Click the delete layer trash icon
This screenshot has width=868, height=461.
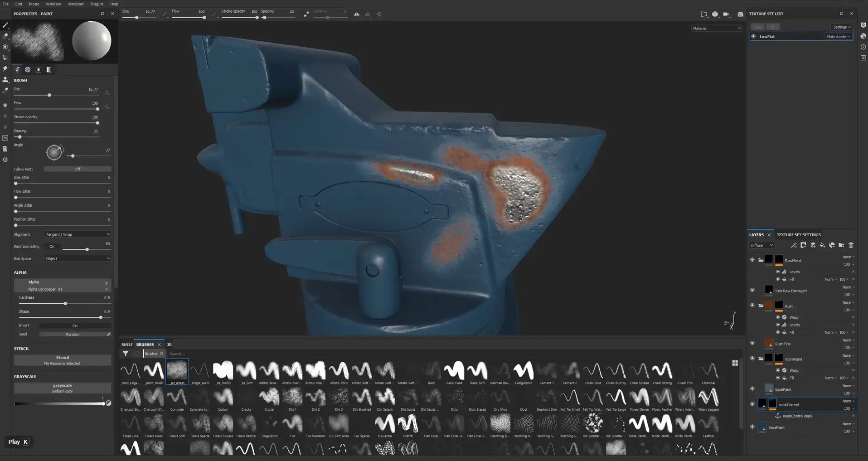point(851,245)
